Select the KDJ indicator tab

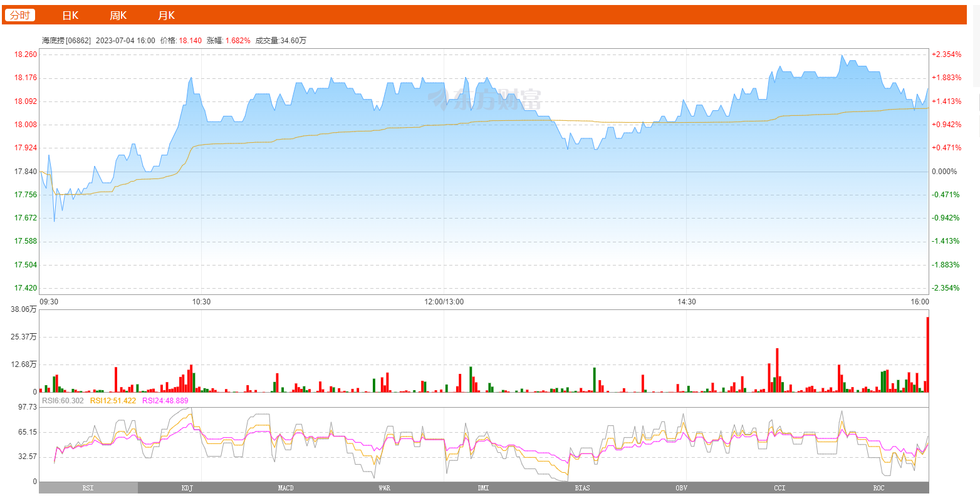[187, 488]
